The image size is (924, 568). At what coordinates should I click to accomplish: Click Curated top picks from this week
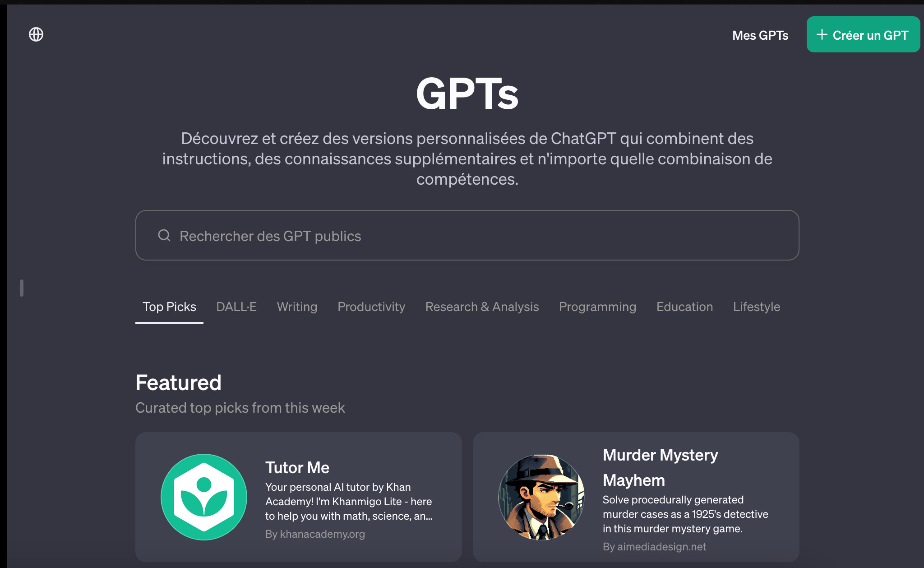click(x=240, y=408)
